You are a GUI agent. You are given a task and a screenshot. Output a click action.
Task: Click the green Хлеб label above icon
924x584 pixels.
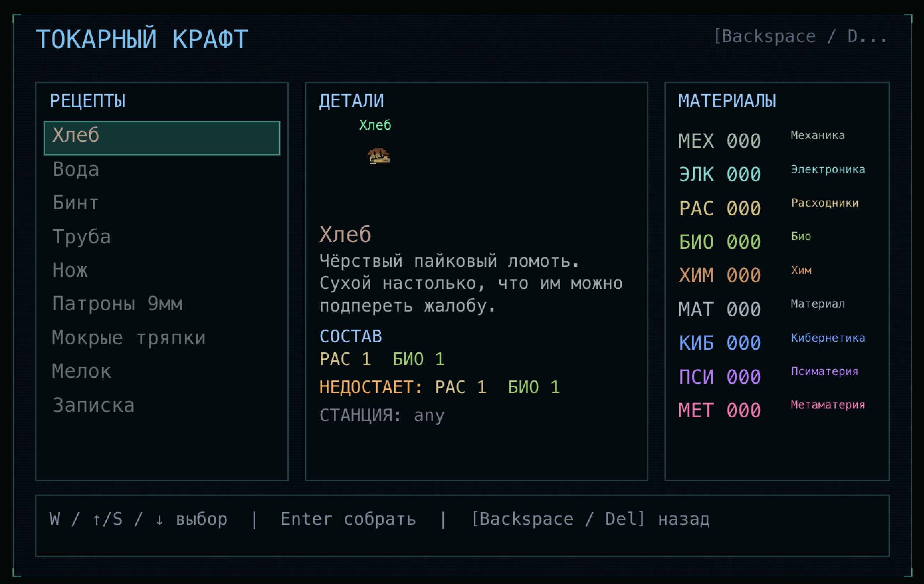click(x=375, y=125)
